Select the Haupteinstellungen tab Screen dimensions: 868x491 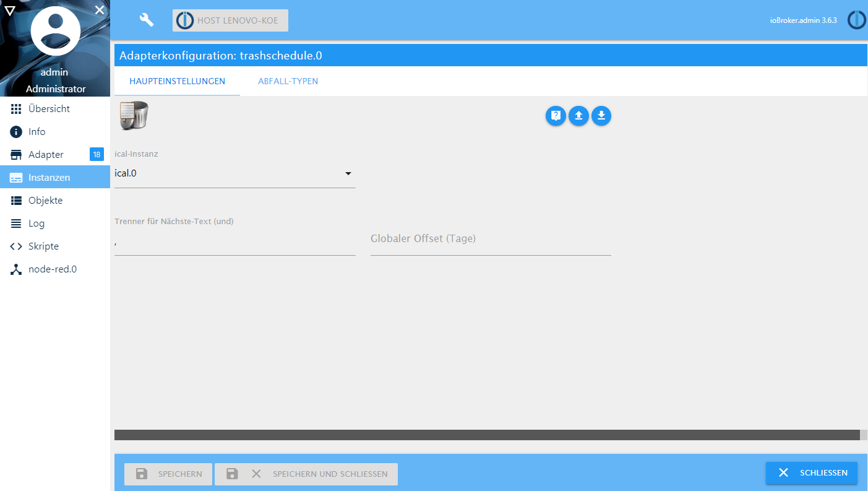pyautogui.click(x=177, y=81)
